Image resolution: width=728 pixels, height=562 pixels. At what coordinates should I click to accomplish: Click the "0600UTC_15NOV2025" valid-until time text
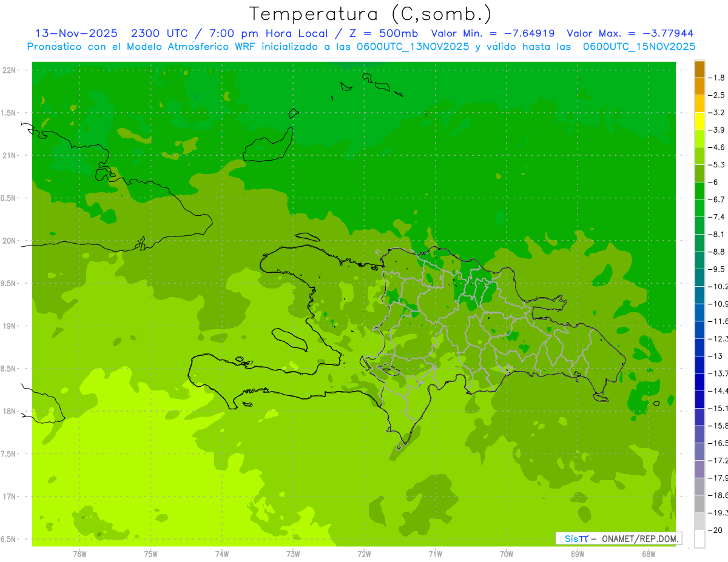[639, 47]
